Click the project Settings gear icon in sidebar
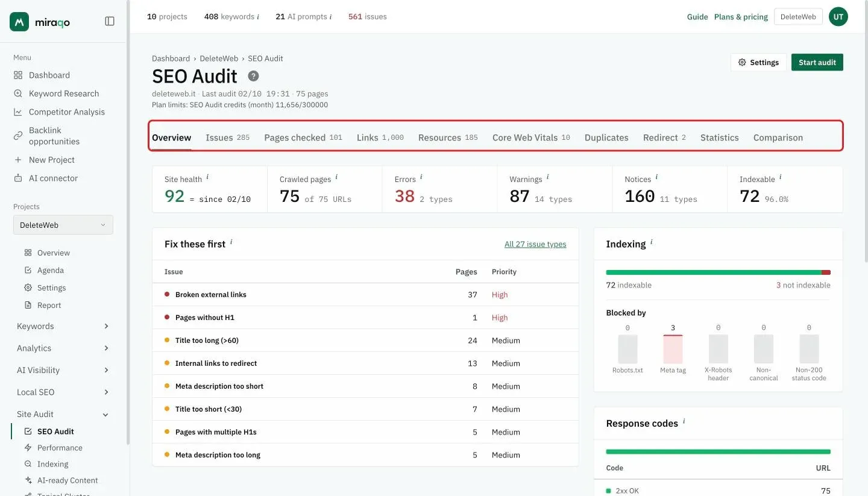Viewport: 868px width, 496px height. click(28, 288)
